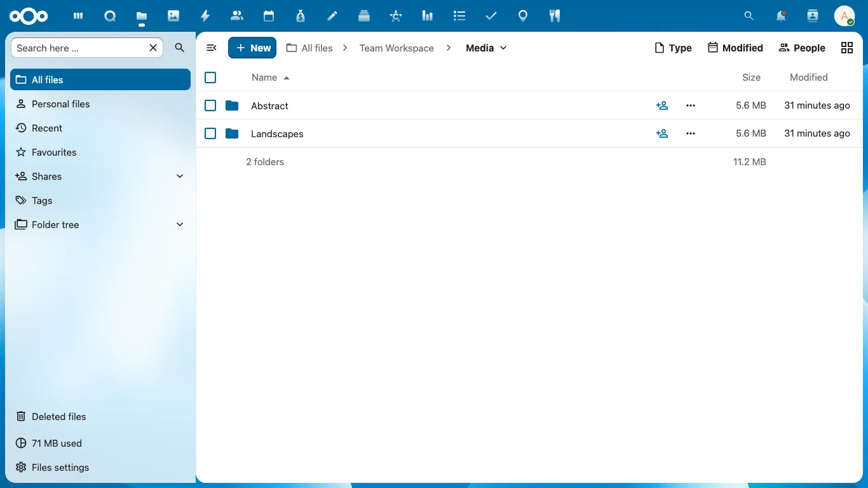The width and height of the screenshot is (868, 488).
Task: Open the unified search magnifier in header
Action: tap(749, 16)
